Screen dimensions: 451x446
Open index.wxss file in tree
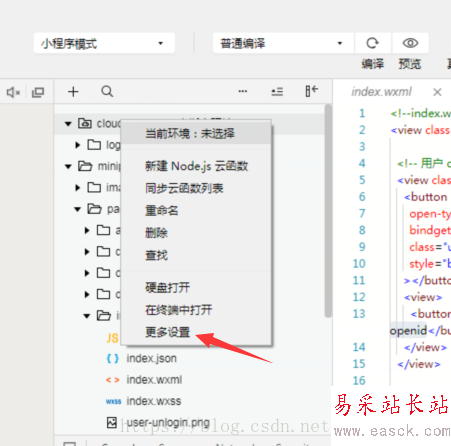pos(154,401)
